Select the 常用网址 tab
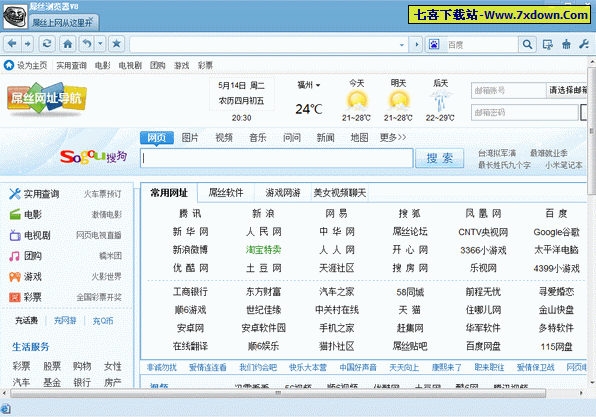The image size is (596, 417). [169, 193]
